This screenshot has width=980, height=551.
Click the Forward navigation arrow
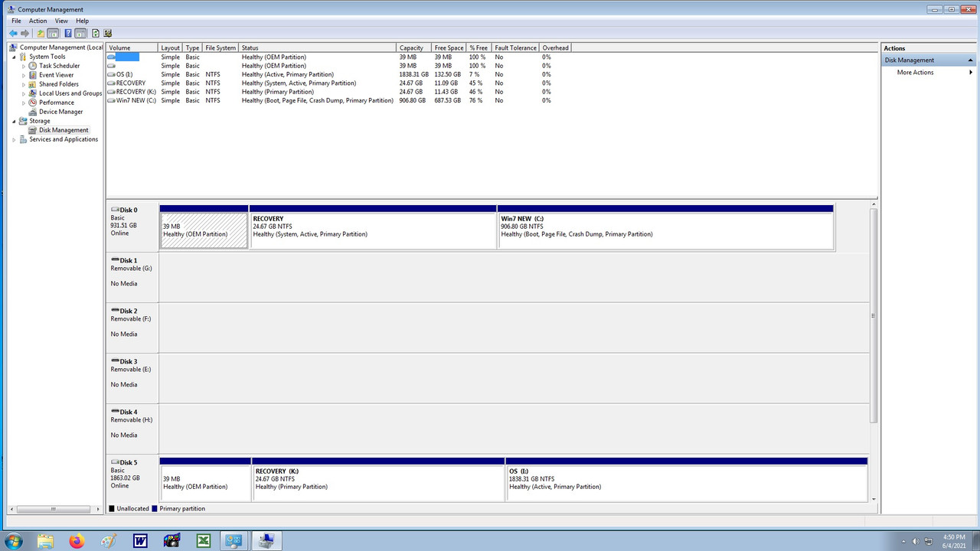point(24,33)
